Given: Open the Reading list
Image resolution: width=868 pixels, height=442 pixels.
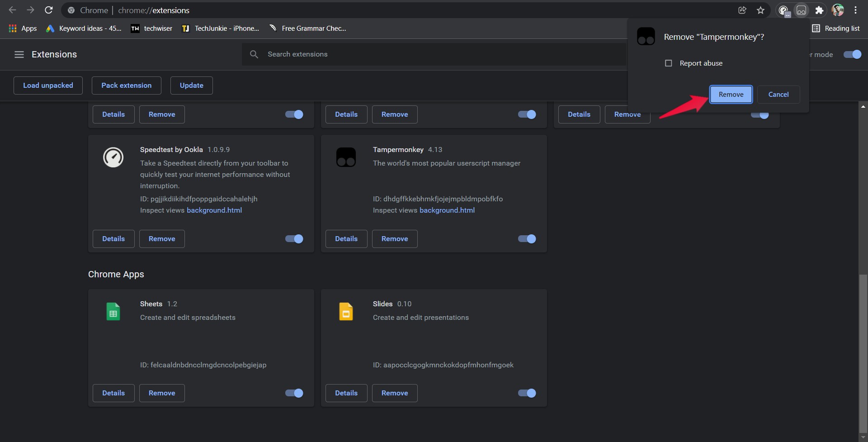Looking at the screenshot, I should [836, 28].
